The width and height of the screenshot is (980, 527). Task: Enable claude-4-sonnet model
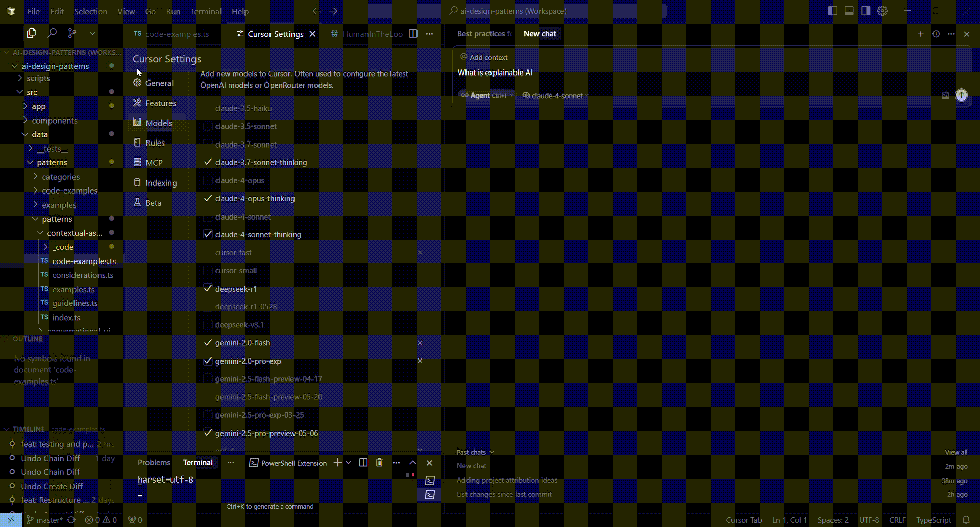coord(208,217)
